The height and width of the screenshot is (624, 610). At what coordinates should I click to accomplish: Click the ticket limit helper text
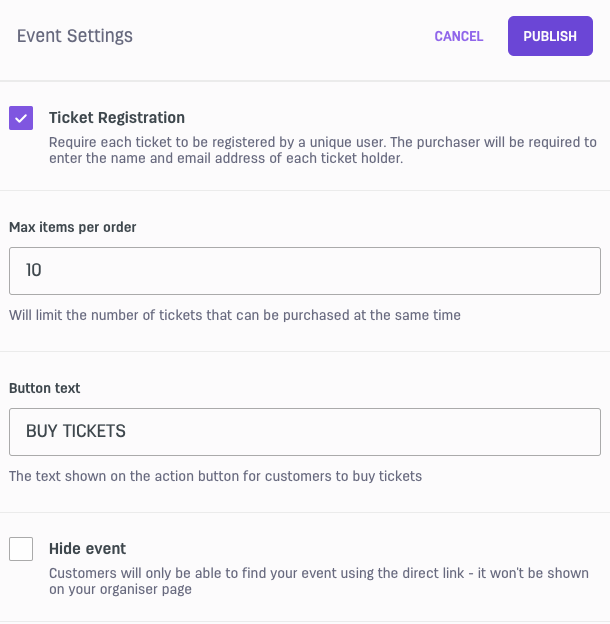[235, 315]
